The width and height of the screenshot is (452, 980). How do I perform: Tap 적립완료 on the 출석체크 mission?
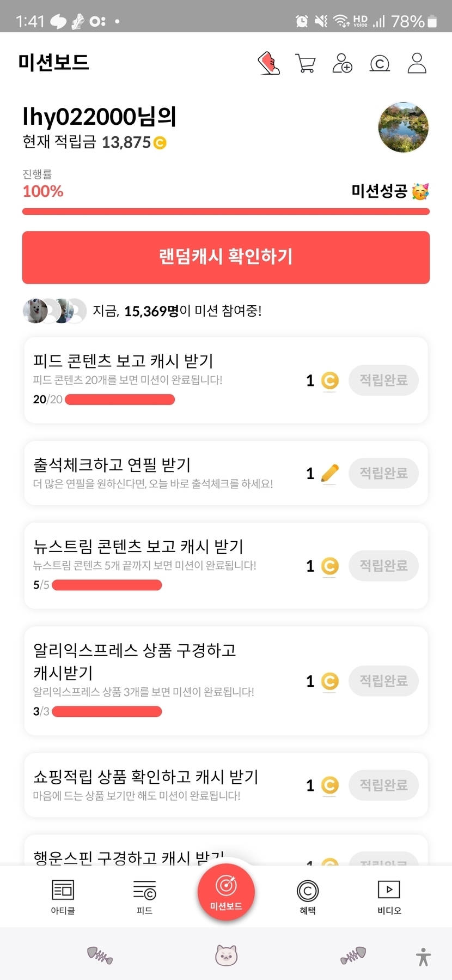[x=383, y=473]
